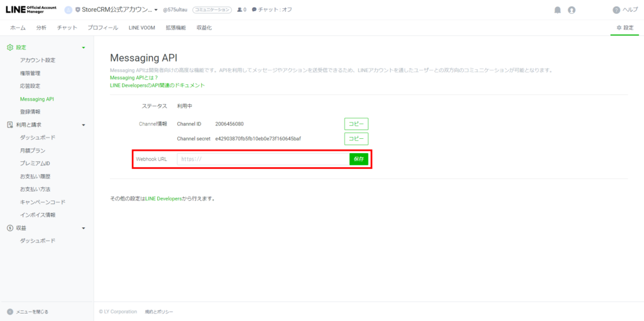Open ダッシュボード under 利用と請求
This screenshot has width=644, height=321.
point(37,138)
